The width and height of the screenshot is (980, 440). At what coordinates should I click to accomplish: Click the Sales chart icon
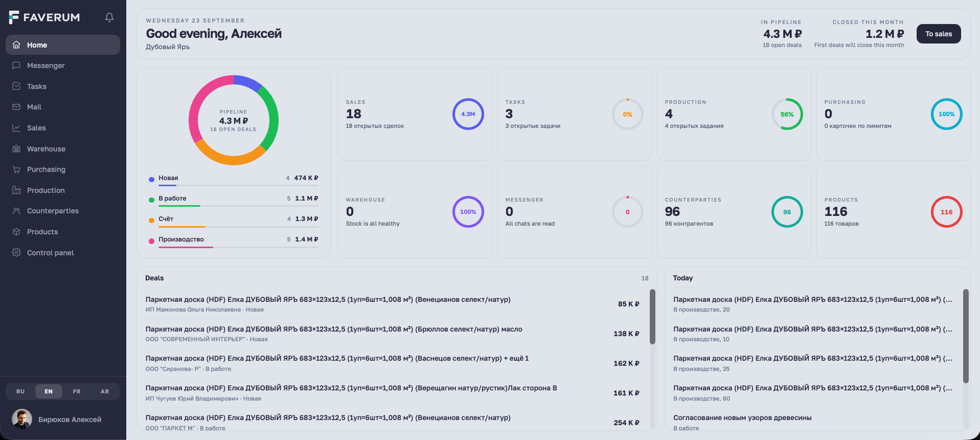16,128
